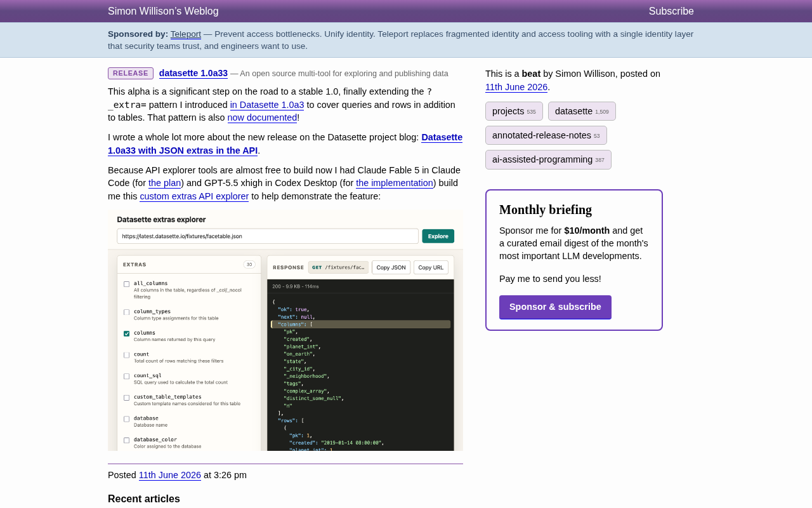Click the 11th June 2026 date in sidebar
The height and width of the screenshot is (508, 812).
tap(516, 87)
